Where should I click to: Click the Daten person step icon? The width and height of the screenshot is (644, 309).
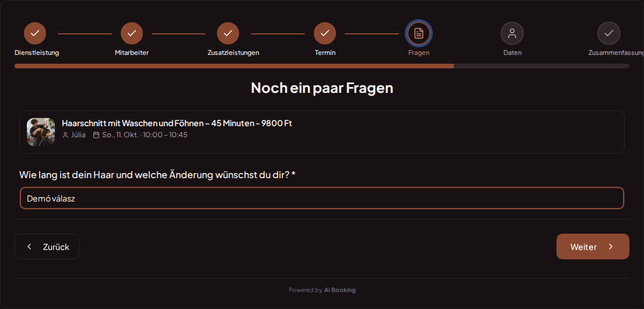(512, 33)
